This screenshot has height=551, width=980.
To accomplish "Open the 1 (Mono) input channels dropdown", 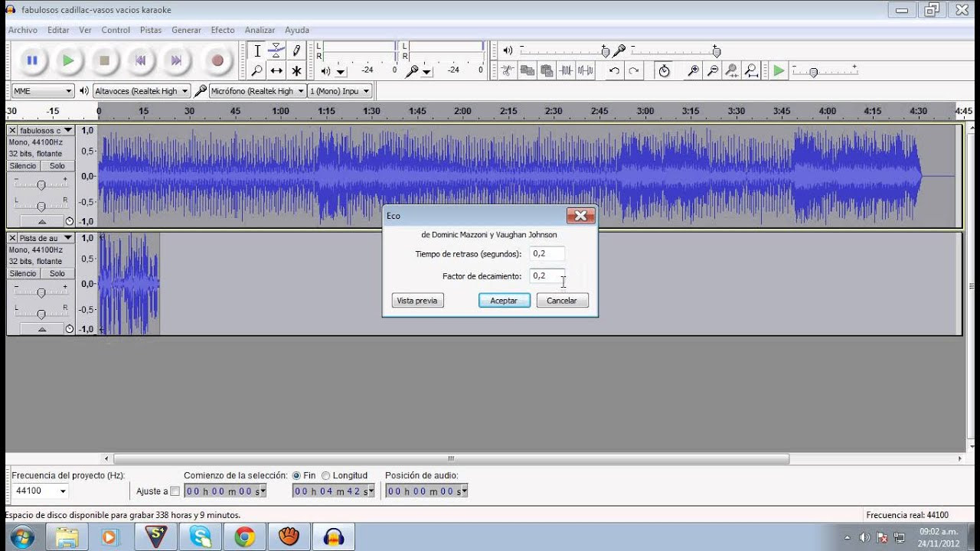I will click(340, 91).
